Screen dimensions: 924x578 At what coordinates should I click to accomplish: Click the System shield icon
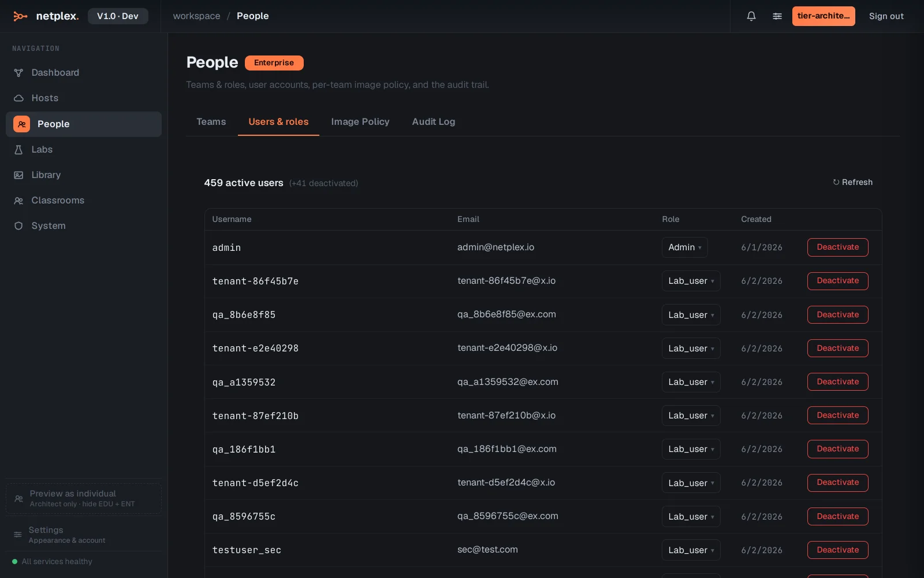18,226
